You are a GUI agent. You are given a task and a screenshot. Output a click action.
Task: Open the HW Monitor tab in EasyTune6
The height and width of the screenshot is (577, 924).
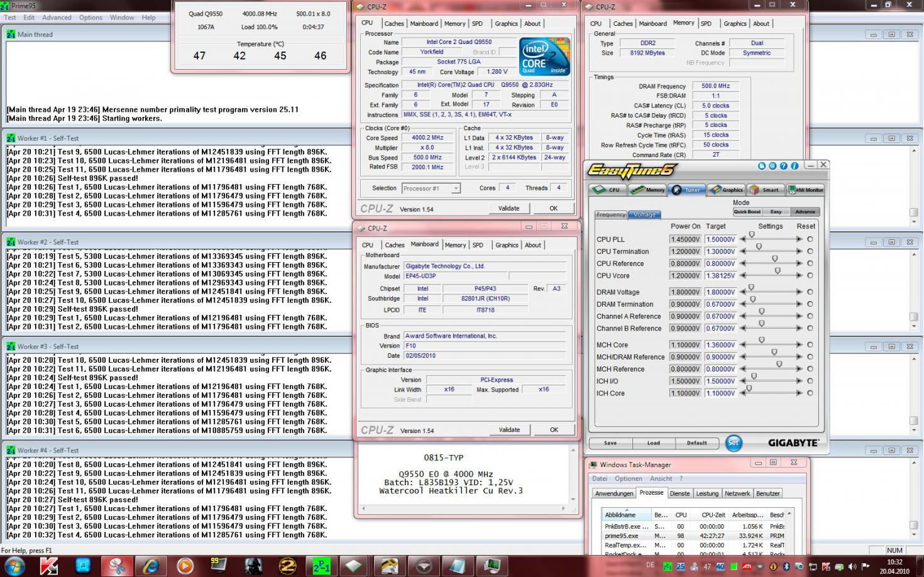[805, 190]
